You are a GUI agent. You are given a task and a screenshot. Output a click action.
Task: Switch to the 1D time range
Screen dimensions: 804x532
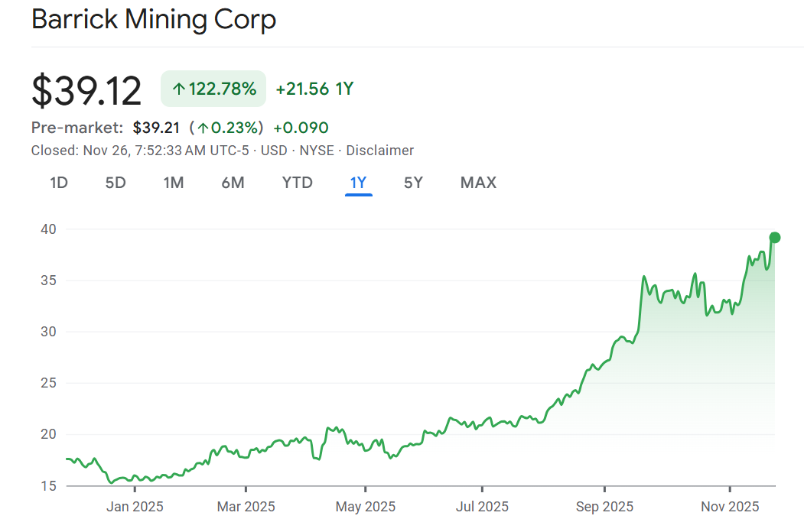point(59,183)
